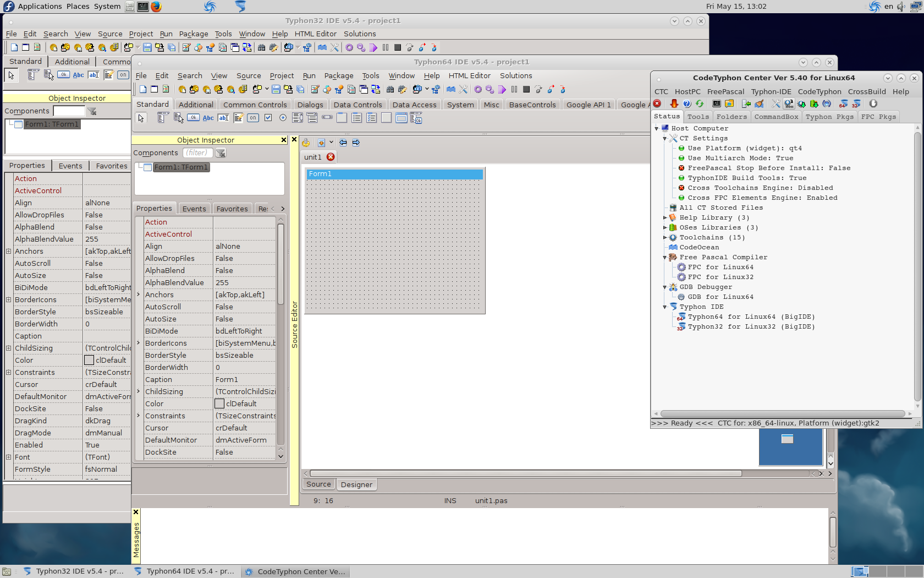Click 'en' keyboard layout indicator
The image size is (924, 578).
click(889, 7)
